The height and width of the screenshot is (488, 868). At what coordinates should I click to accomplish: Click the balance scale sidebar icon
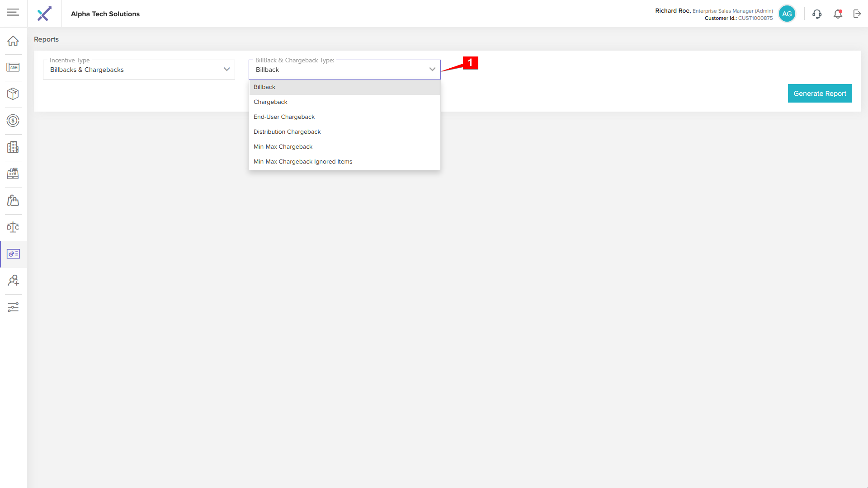coord(13,227)
